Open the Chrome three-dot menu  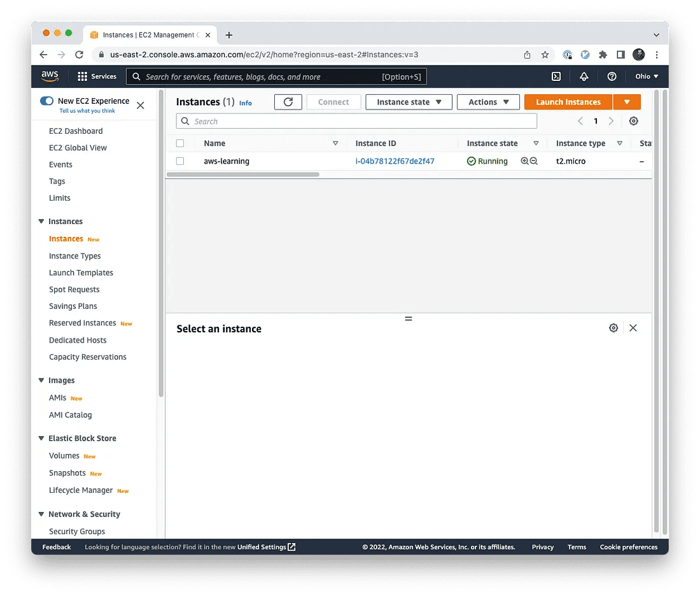click(657, 55)
